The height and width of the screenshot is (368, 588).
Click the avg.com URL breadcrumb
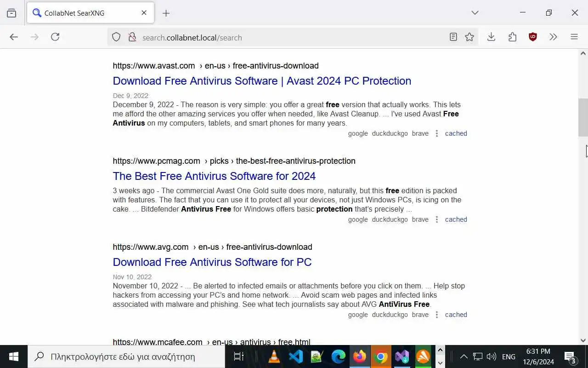[212, 247]
